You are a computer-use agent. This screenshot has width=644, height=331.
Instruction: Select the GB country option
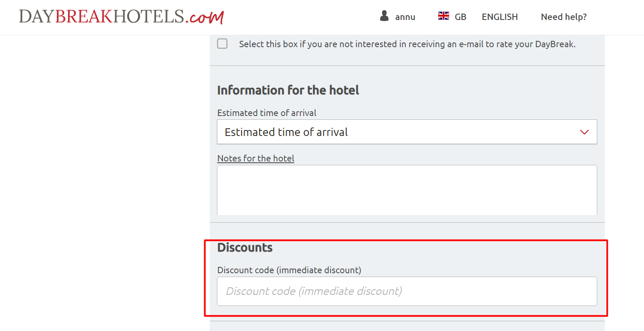[460, 17]
